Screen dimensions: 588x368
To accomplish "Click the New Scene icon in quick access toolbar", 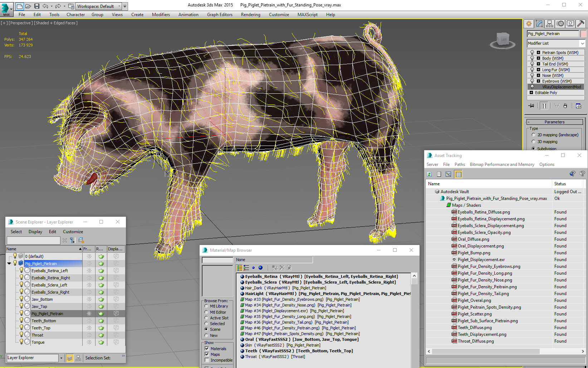I will coord(20,6).
